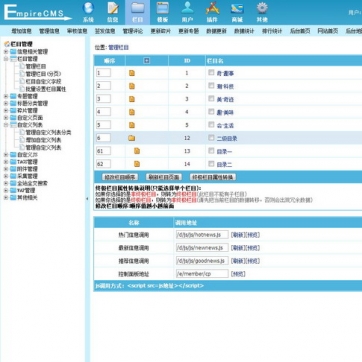Click the 终极栏目属性转换 button
The width and height of the screenshot is (362, 362).
point(213,177)
